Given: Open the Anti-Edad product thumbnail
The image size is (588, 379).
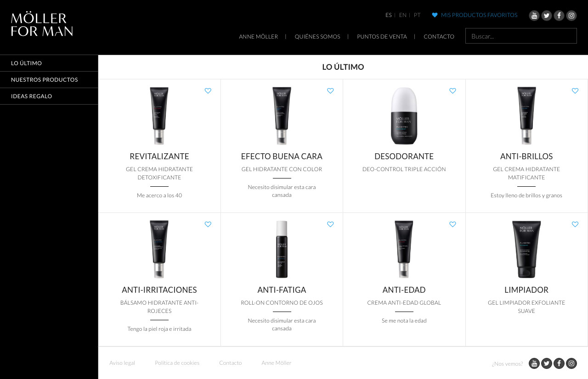Looking at the screenshot, I should pos(404,249).
